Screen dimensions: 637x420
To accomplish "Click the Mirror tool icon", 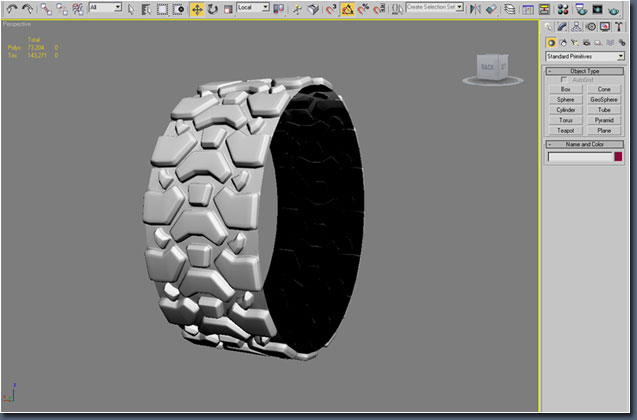I will pos(475,9).
